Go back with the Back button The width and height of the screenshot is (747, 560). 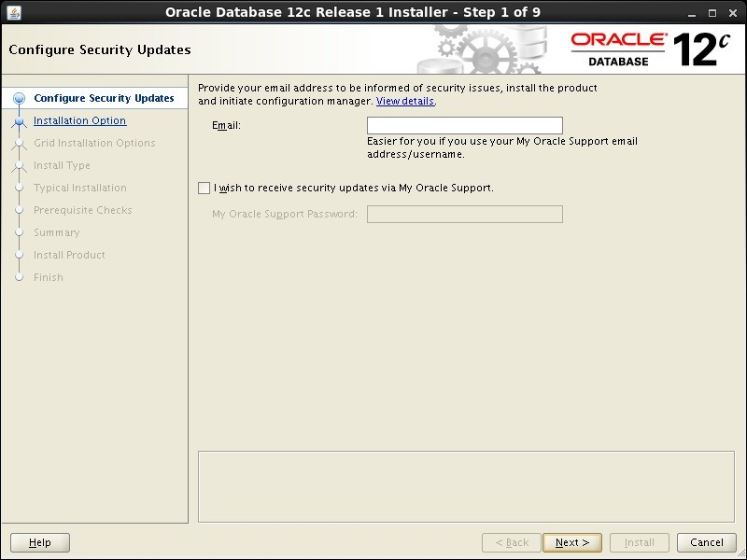(511, 542)
